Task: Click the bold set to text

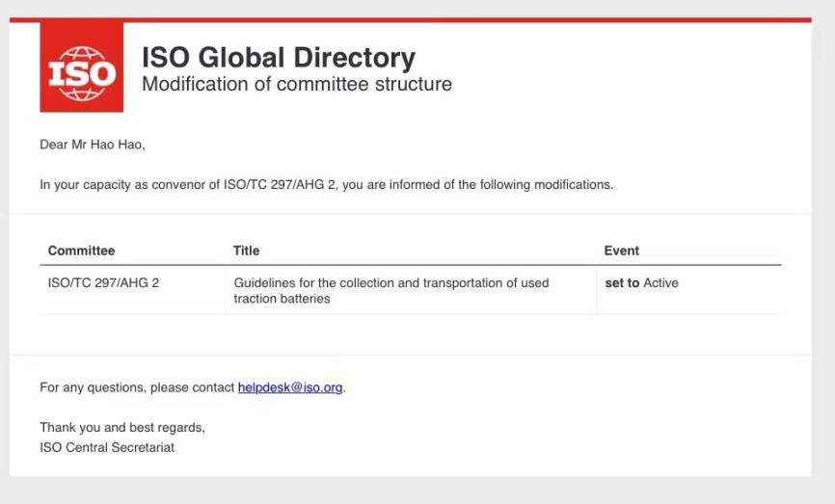Action: tap(622, 283)
